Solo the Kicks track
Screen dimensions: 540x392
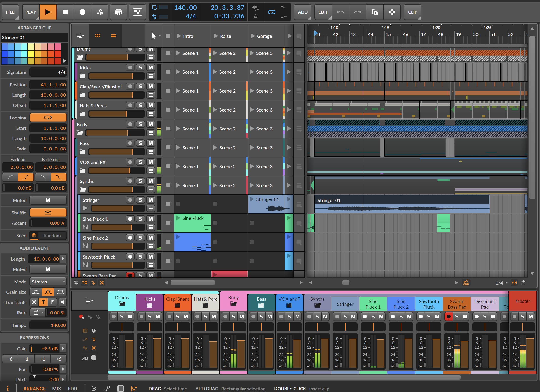tap(140, 68)
